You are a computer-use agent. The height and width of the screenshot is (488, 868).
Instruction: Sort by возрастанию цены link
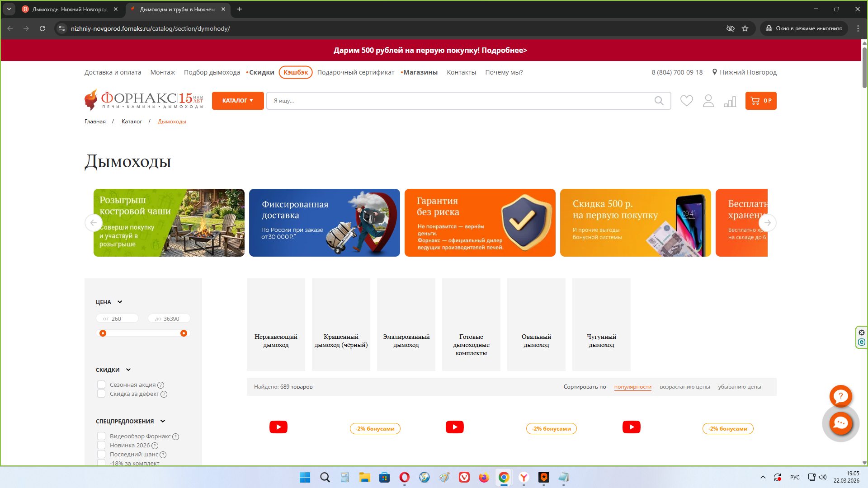(684, 387)
